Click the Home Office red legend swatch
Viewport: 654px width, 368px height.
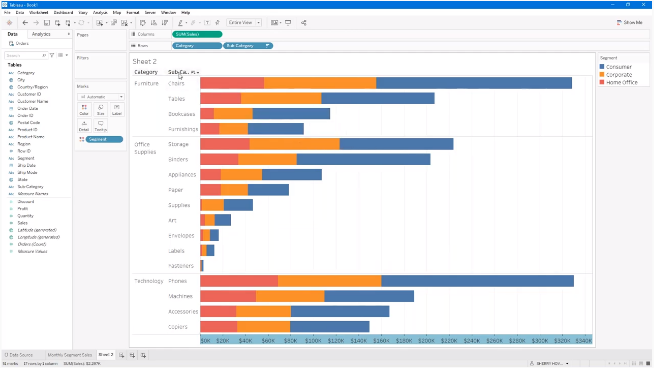[x=602, y=82]
